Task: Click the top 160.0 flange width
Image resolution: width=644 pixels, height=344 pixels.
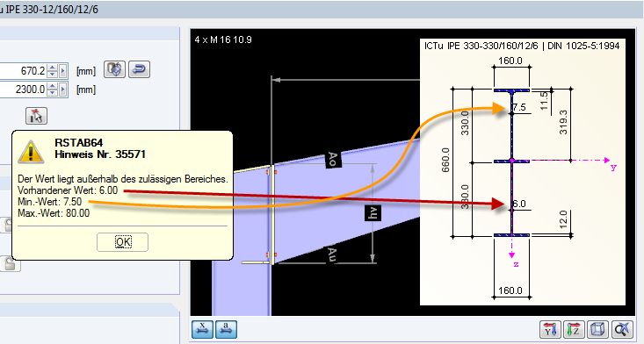Action: tap(510, 61)
